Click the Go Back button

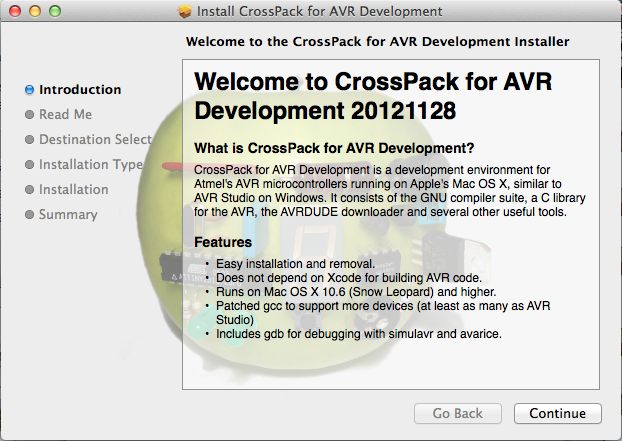458,413
